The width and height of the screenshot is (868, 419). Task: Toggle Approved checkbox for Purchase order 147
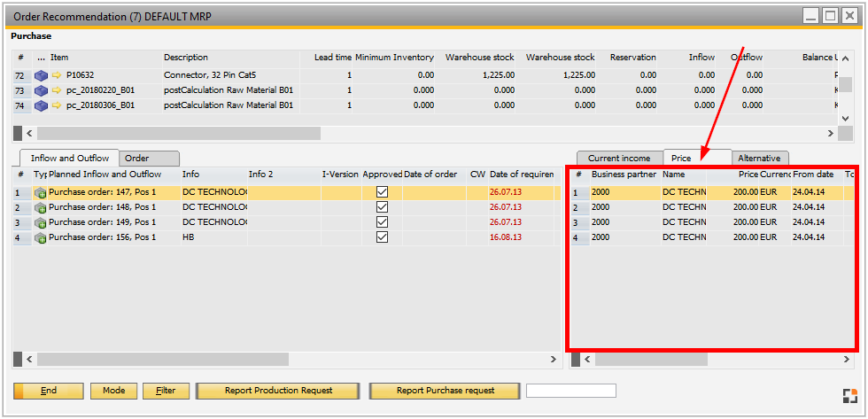[x=383, y=192]
